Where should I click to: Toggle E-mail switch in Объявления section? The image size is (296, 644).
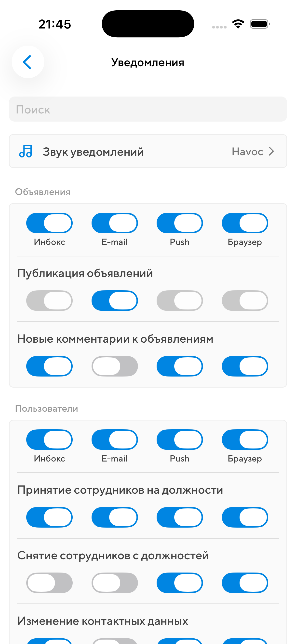pyautogui.click(x=115, y=223)
